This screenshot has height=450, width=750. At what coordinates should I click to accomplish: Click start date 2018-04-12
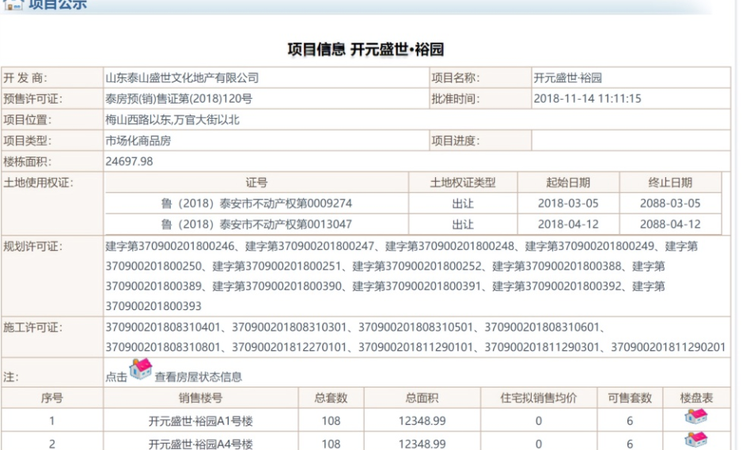pos(568,224)
